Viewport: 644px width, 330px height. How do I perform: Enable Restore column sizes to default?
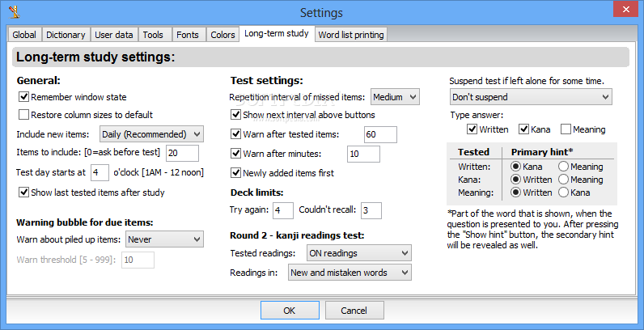(x=23, y=115)
